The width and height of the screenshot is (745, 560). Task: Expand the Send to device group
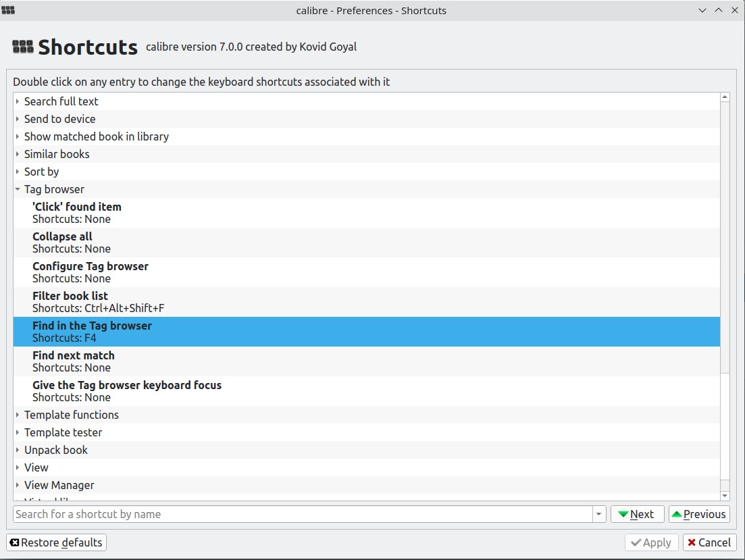(x=17, y=119)
